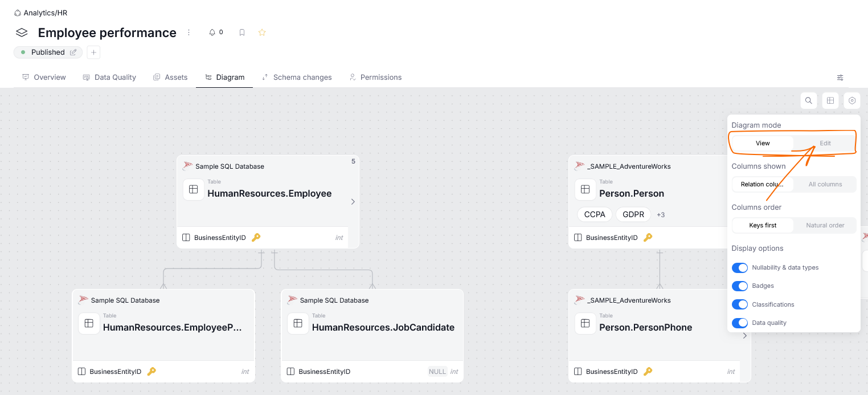The image size is (868, 395).
Task: Click the table icon on the Person.Person card
Action: [x=585, y=189]
